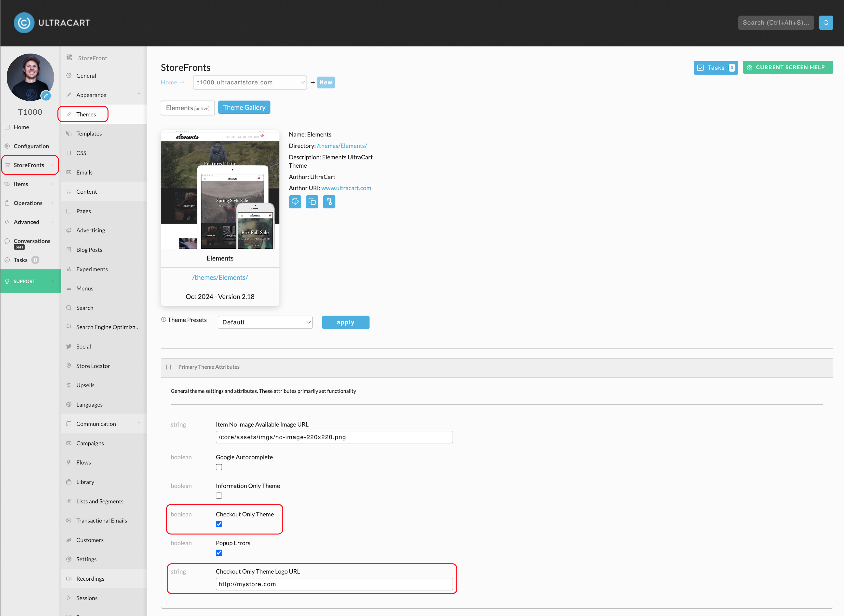Viewport: 844px width, 616px height.
Task: Click the download theme cloud icon
Action: (295, 202)
